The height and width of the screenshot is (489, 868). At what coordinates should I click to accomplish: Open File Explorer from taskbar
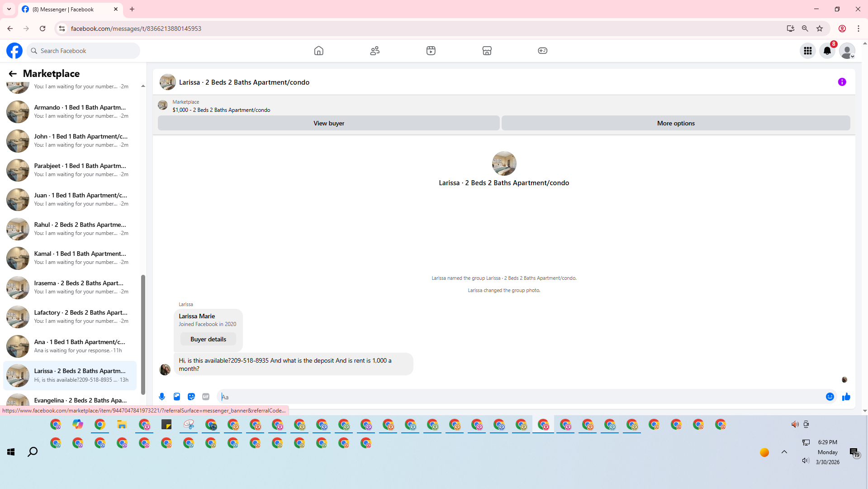122,424
